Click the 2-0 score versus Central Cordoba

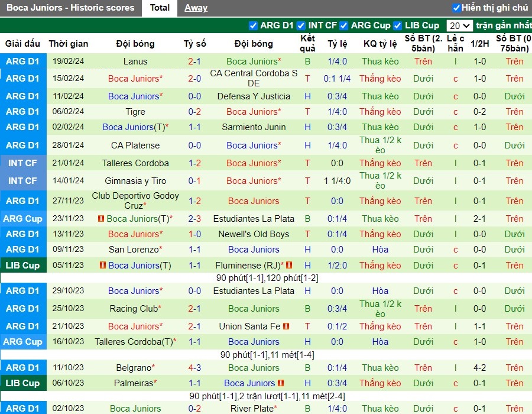click(194, 79)
